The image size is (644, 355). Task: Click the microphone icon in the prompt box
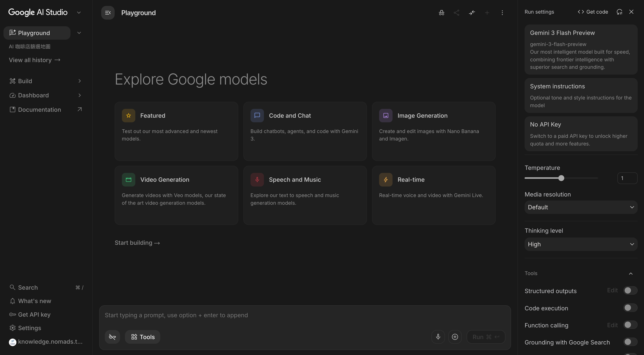[x=438, y=337]
